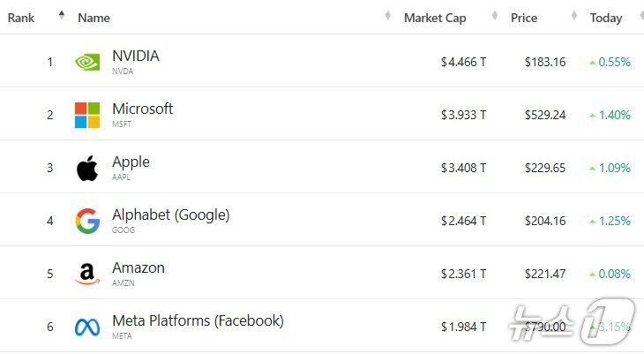Click the Meta logo icon

coord(87,327)
